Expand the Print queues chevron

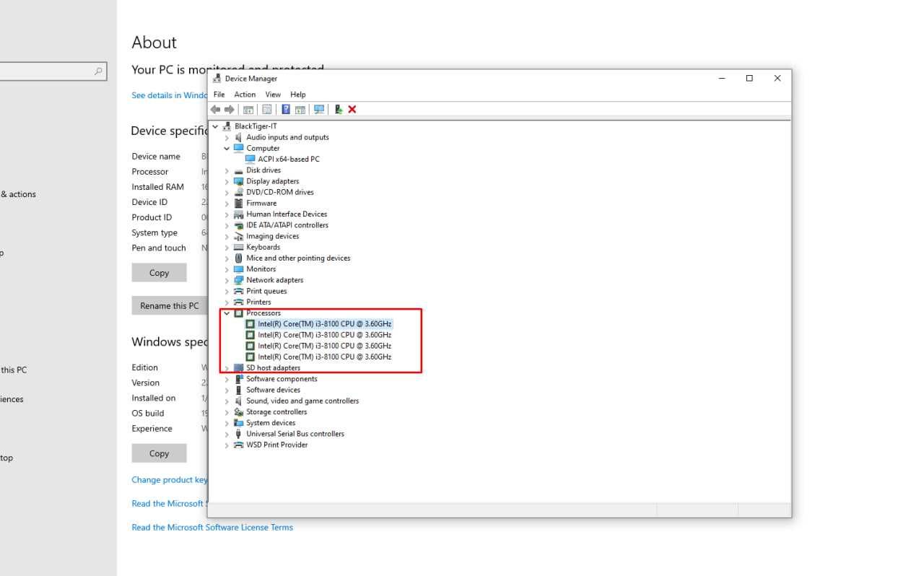pos(227,291)
